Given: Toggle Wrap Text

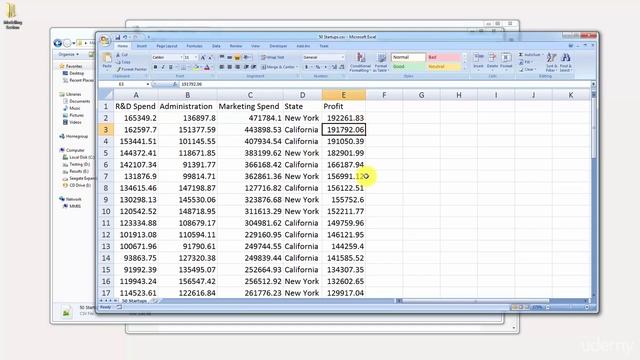Looking at the screenshot, I should 273,58.
